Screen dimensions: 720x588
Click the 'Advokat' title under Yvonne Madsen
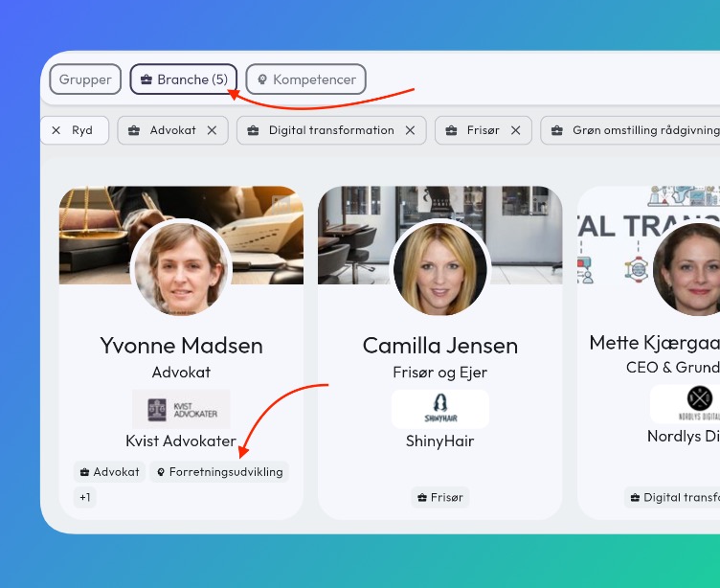click(x=181, y=373)
